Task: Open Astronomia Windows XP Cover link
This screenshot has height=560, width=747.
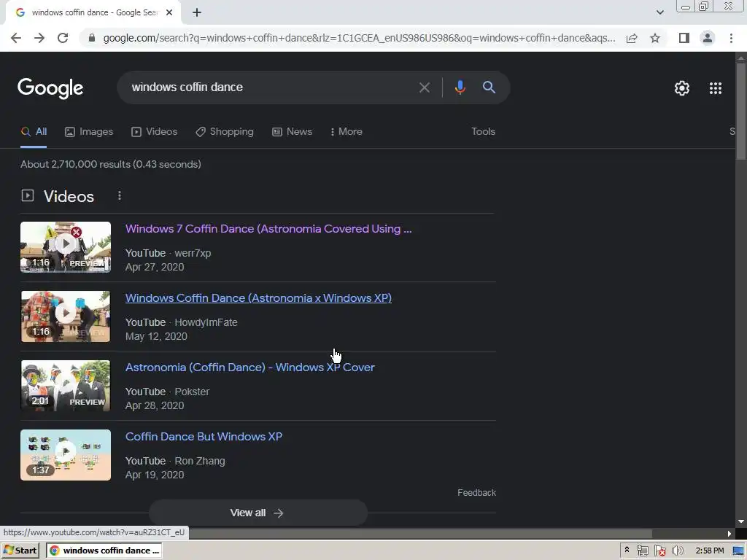Action: coord(249,367)
